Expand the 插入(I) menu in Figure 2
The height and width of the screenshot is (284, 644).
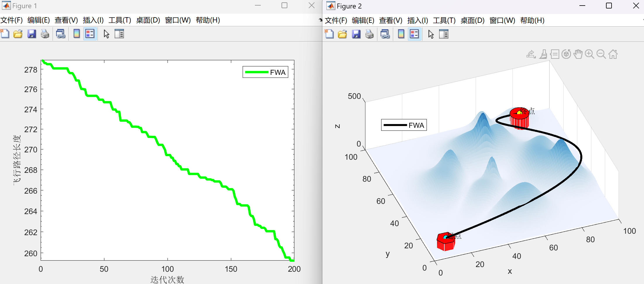(417, 20)
